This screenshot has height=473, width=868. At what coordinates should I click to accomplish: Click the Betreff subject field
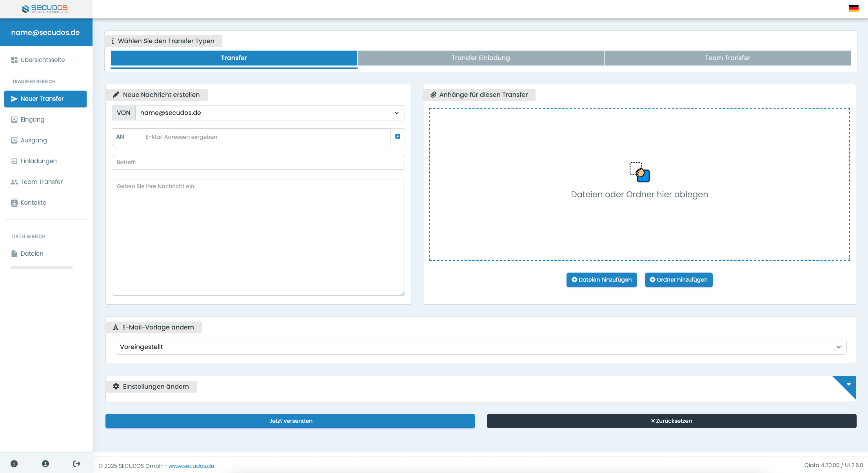[258, 162]
